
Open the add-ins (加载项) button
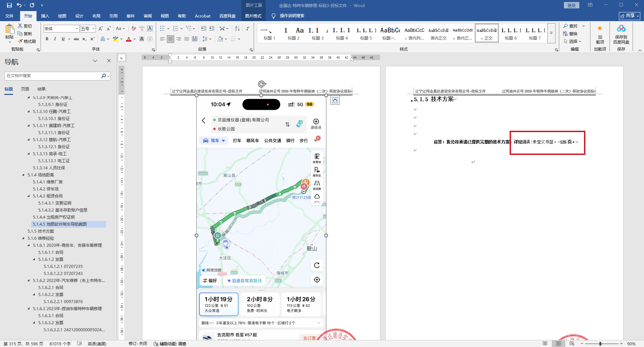(600, 35)
